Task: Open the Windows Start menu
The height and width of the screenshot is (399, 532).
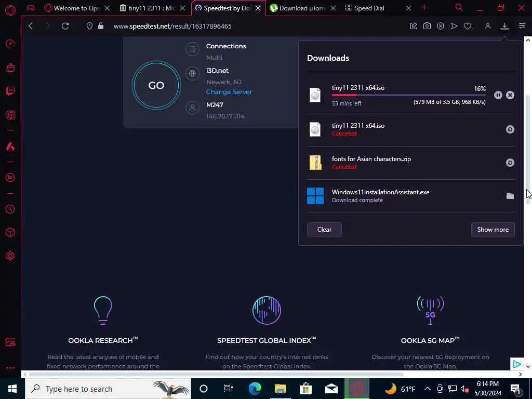Action: click(x=12, y=389)
